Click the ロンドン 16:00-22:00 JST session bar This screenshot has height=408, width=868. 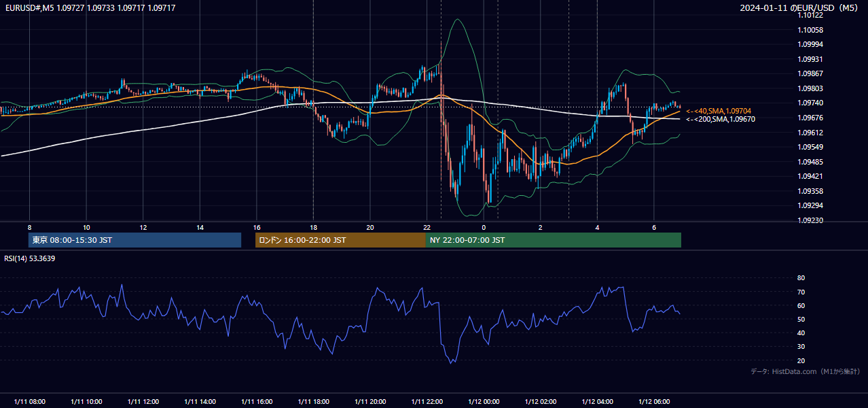340,240
